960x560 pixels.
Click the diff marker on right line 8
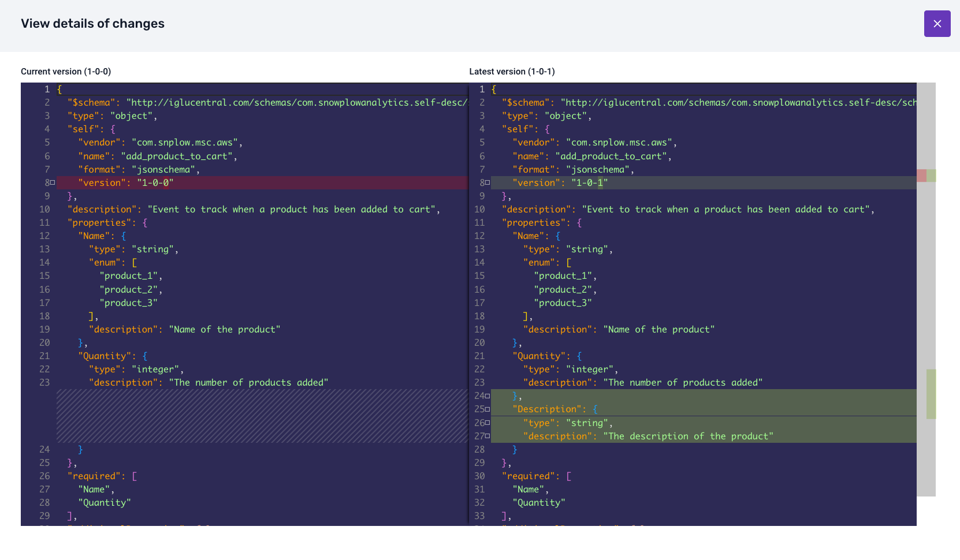click(x=487, y=182)
